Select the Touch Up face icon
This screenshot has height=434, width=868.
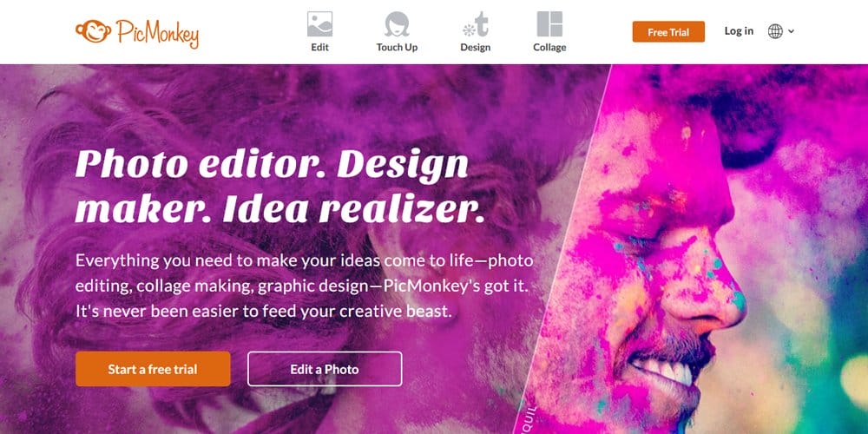[397, 24]
